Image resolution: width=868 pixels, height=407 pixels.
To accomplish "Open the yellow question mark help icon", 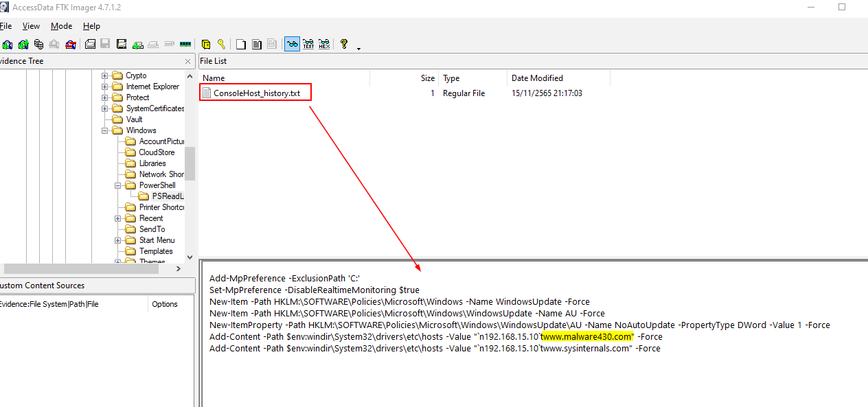I will pos(343,45).
